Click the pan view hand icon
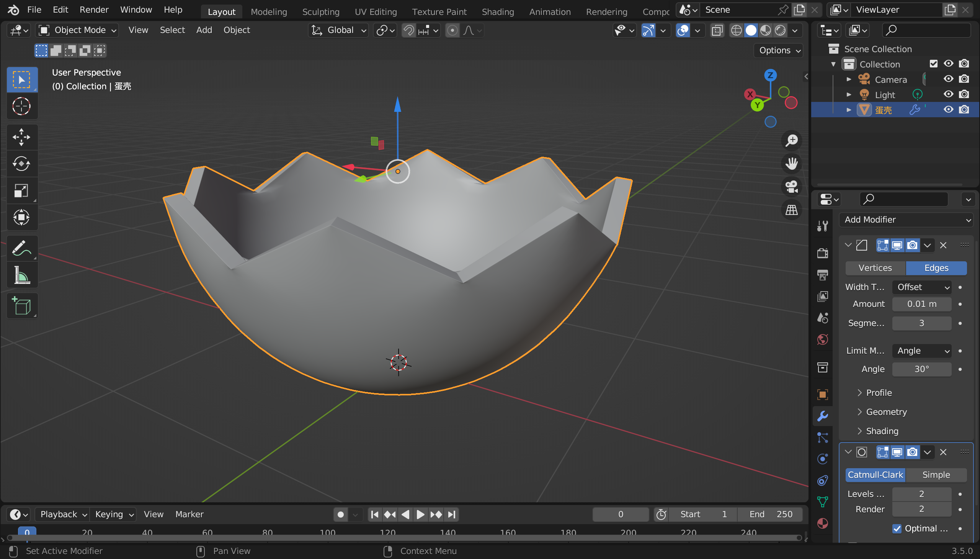Screen dimensions: 980x559 (791, 164)
